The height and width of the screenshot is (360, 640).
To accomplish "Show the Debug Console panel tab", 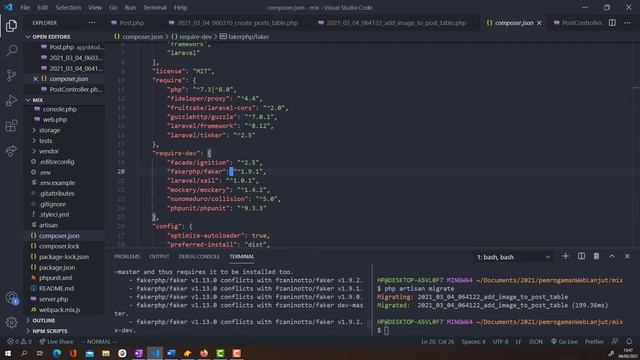I will (199, 257).
